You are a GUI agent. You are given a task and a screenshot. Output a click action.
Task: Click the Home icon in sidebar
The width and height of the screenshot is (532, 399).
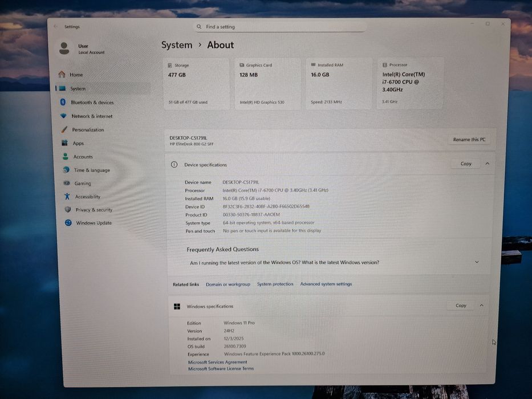(62, 74)
